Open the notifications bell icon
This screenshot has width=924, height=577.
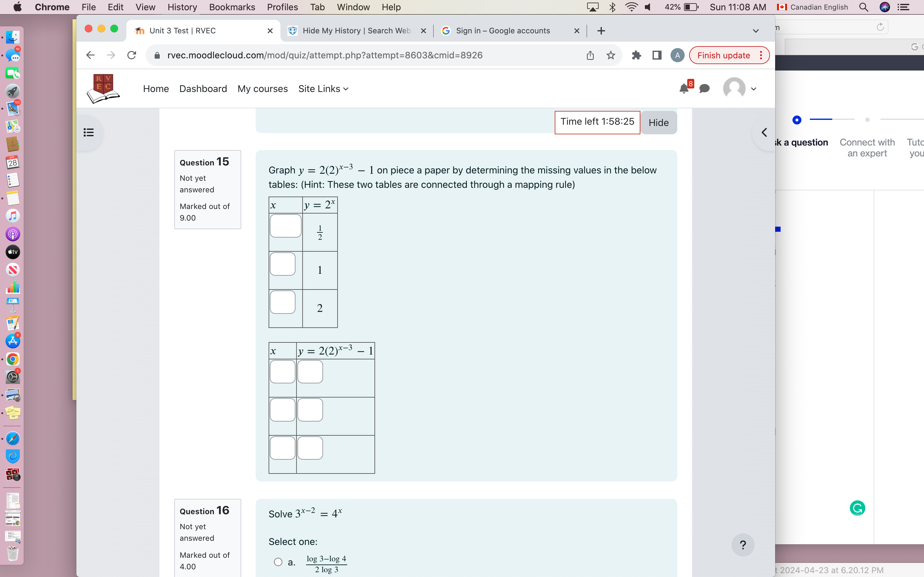684,89
